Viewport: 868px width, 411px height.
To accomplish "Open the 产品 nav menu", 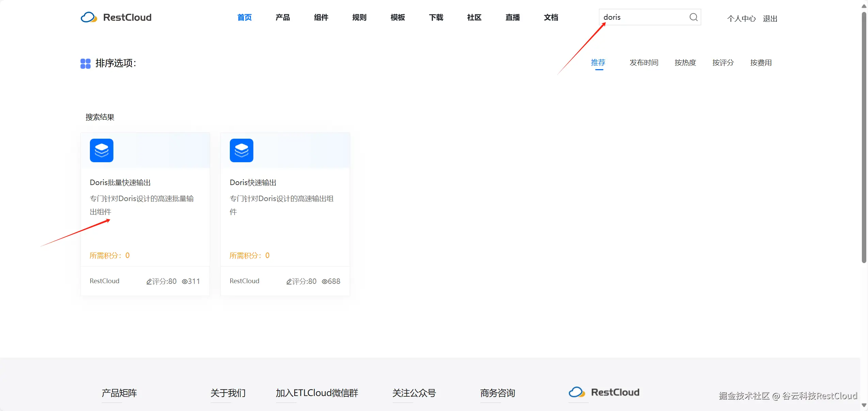I will click(283, 17).
